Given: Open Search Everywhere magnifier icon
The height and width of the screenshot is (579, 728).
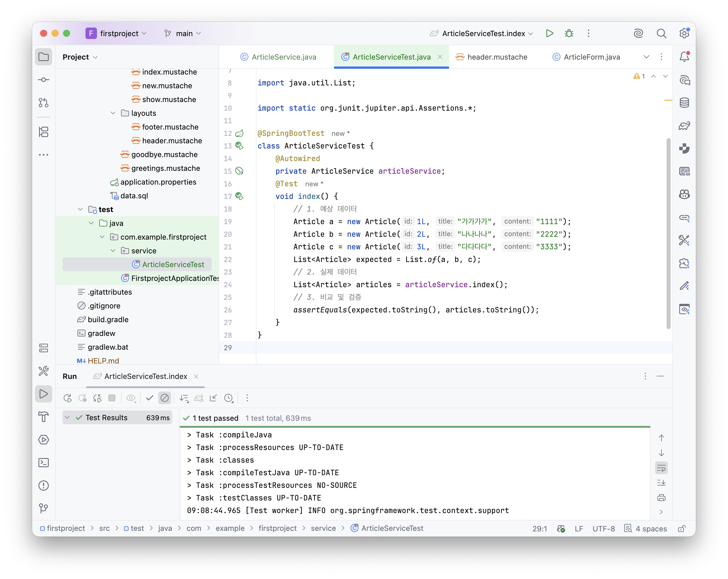Looking at the screenshot, I should click(x=661, y=33).
